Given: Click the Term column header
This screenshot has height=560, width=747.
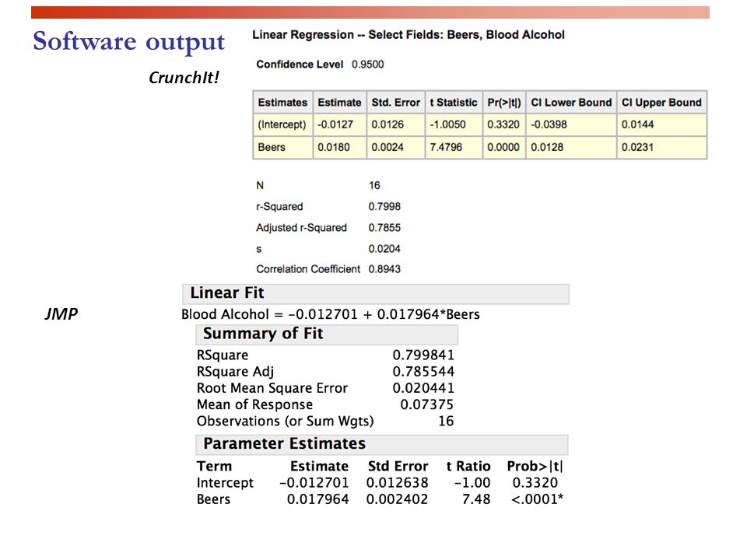Looking at the screenshot, I should click(x=215, y=466).
